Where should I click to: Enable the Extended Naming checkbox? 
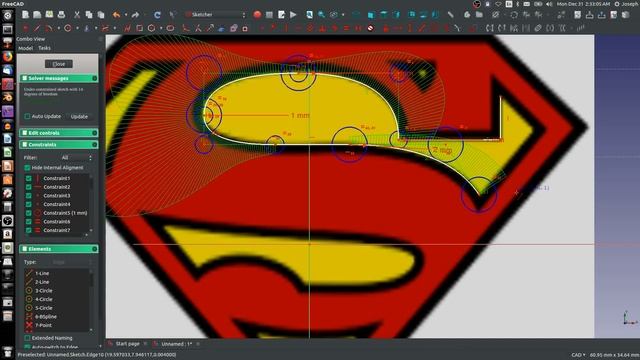tap(27, 338)
